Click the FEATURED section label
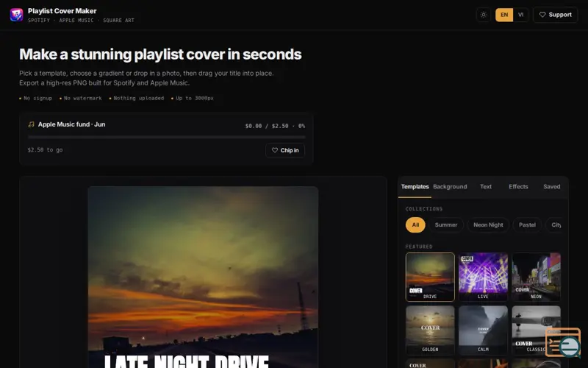The height and width of the screenshot is (368, 588). click(419, 247)
